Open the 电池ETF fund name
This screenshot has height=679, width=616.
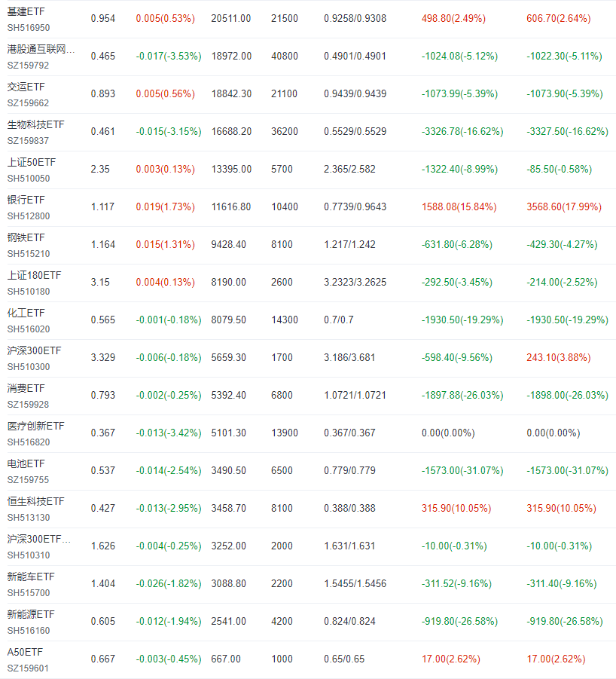pyautogui.click(x=26, y=463)
